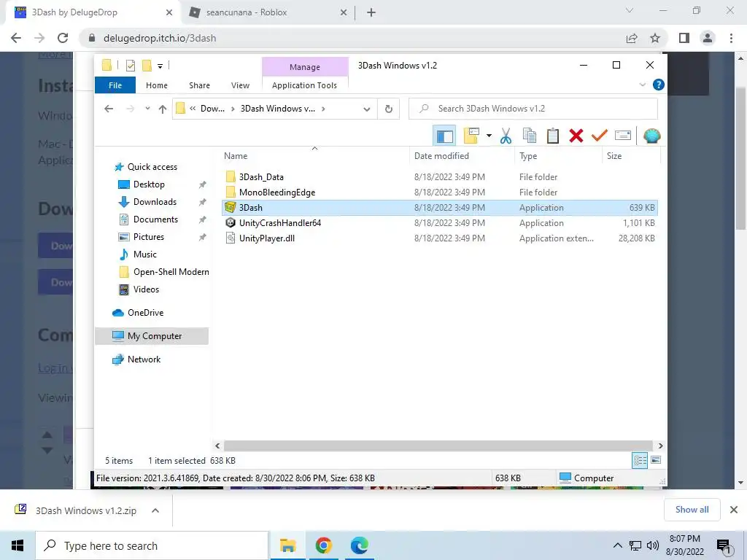Viewport: 747px width, 560px height.
Task: Toggle the navigation pane icon in toolbar
Action: pyautogui.click(x=444, y=136)
